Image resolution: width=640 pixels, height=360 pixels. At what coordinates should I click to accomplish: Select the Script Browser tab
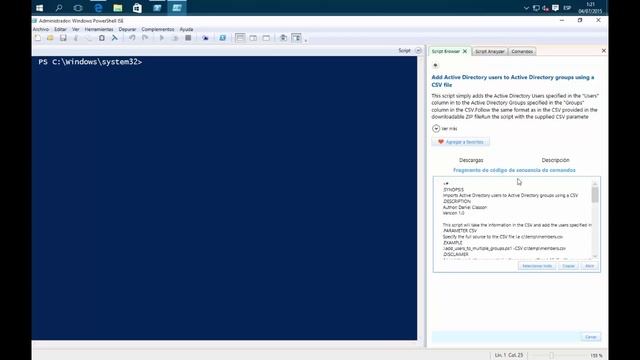(446, 51)
